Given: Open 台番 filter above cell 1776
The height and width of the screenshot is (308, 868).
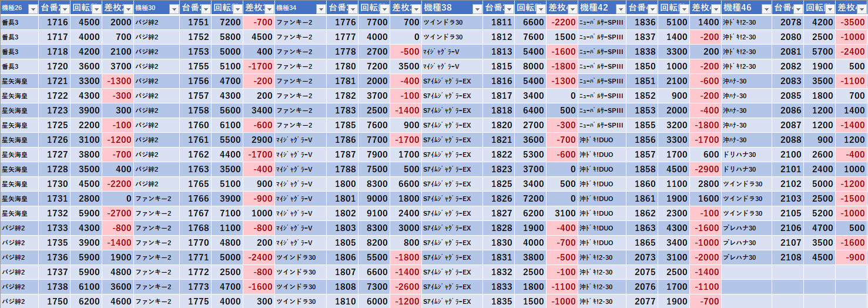Looking at the screenshot, I should pos(352,9).
